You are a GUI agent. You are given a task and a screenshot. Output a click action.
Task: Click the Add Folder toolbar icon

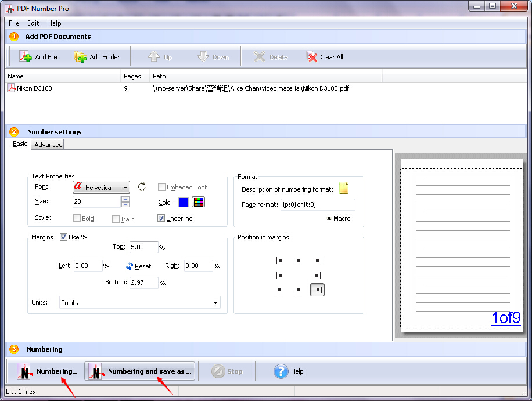(80, 56)
